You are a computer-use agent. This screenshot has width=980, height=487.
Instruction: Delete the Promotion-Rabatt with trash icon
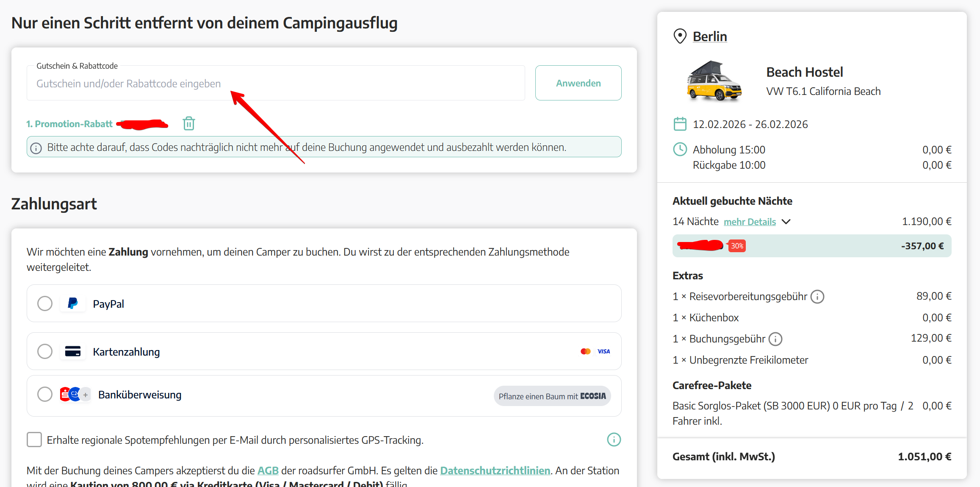[x=188, y=124]
